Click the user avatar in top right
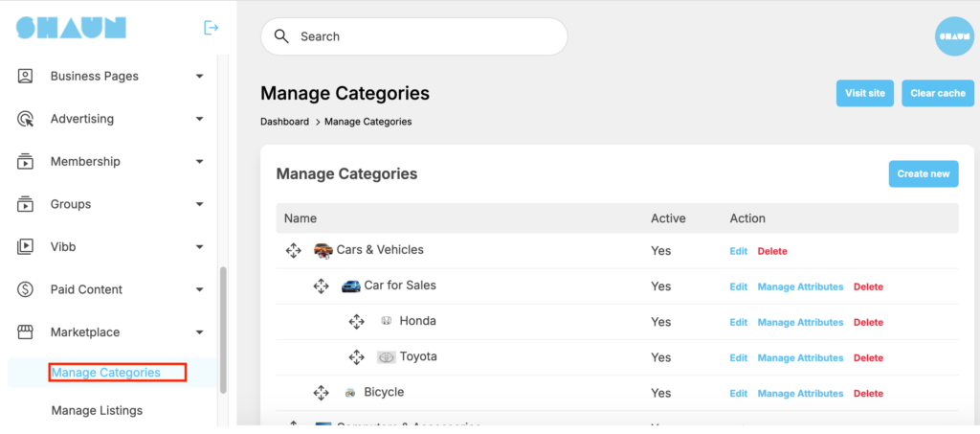The image size is (980, 434). [953, 36]
